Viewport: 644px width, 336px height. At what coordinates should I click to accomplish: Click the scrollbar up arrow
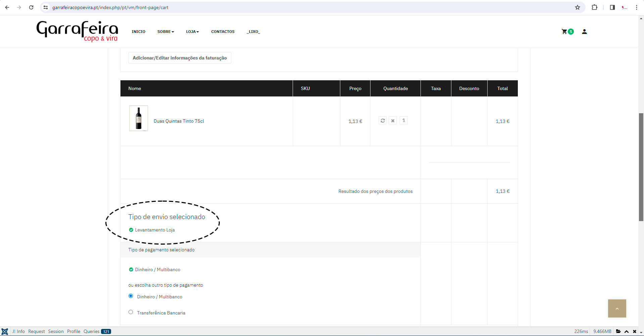point(641,19)
